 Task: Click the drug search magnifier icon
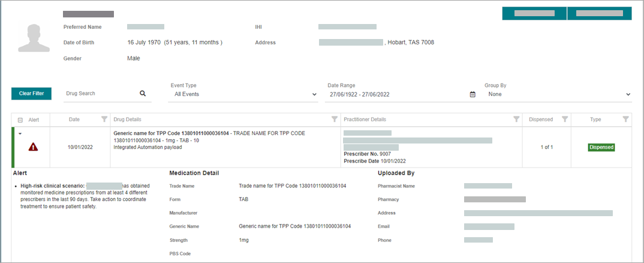tap(143, 94)
